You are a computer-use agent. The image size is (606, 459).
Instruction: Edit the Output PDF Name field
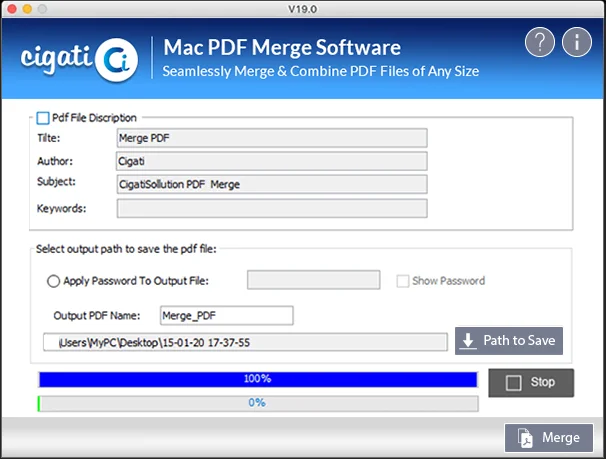tap(227, 316)
